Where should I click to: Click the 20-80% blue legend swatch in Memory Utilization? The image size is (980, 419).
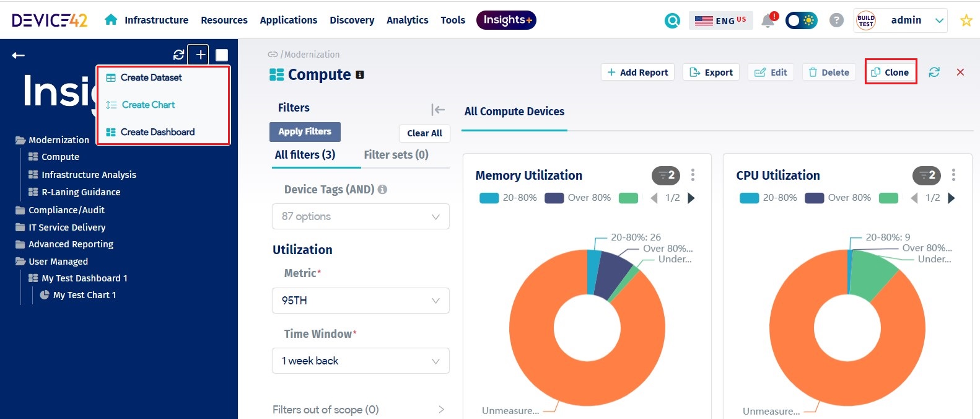(489, 198)
